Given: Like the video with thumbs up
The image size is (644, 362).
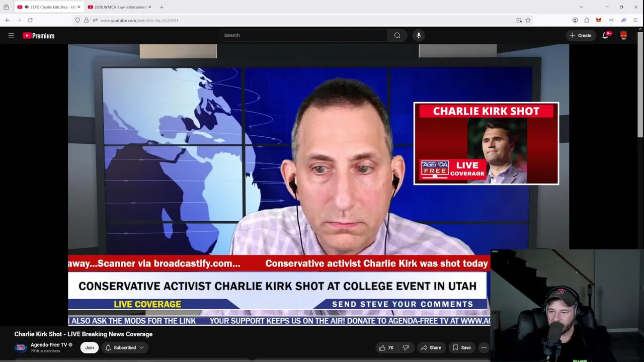Looking at the screenshot, I should [x=386, y=347].
